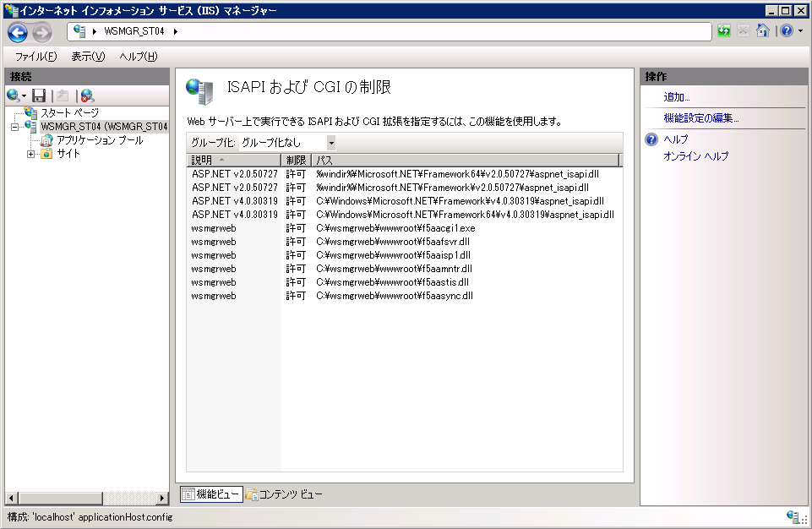
Task: Open the ヘルプ(H) menu
Action: 139,57
